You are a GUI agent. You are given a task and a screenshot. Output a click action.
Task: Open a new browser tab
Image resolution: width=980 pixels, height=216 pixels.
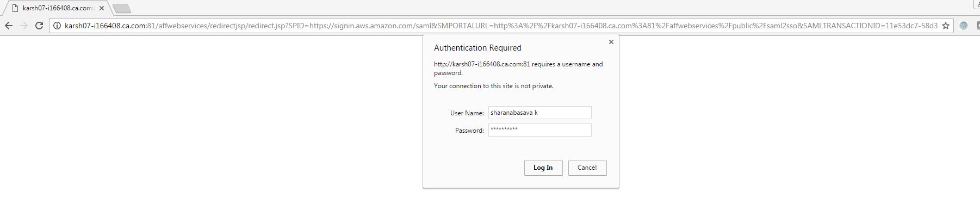121,8
